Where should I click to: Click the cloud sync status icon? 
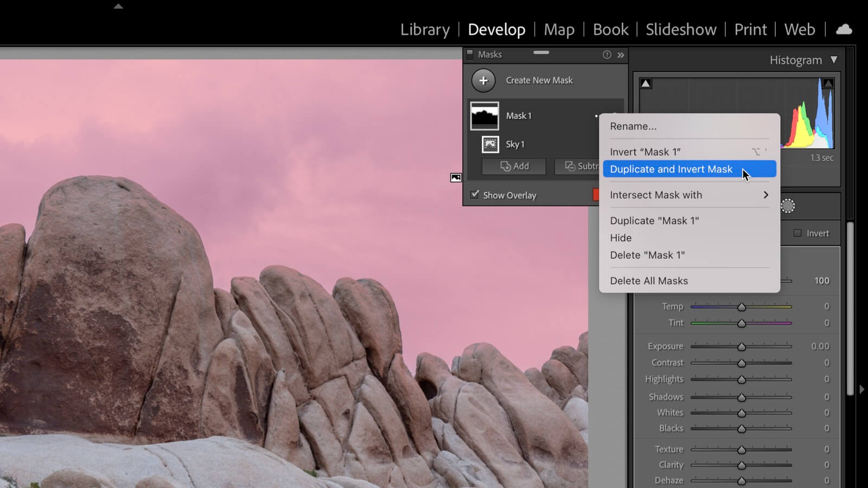[x=844, y=29]
